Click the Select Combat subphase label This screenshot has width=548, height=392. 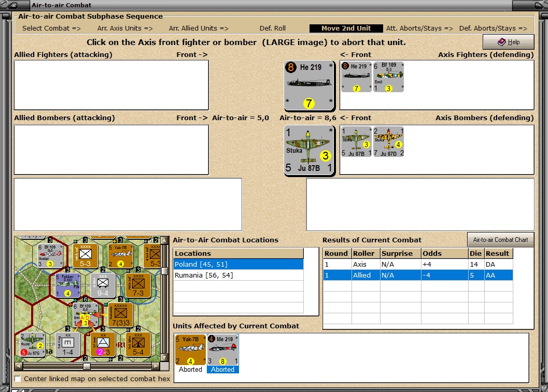click(x=51, y=28)
